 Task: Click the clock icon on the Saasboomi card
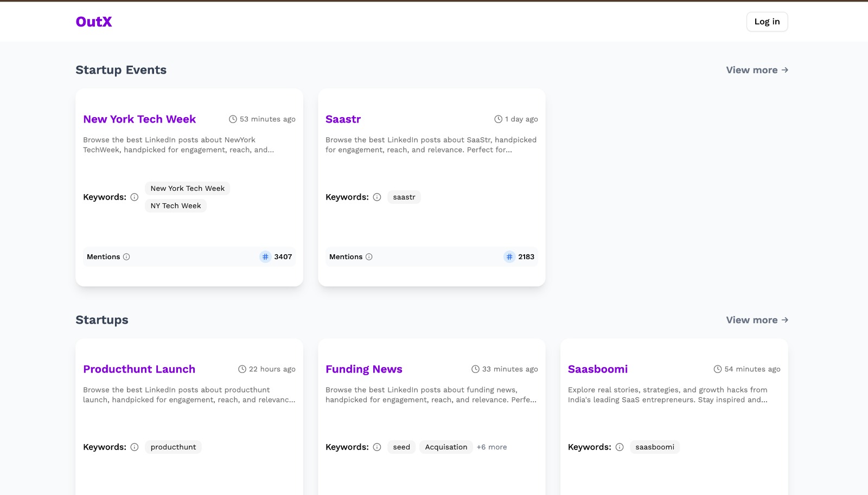717,369
